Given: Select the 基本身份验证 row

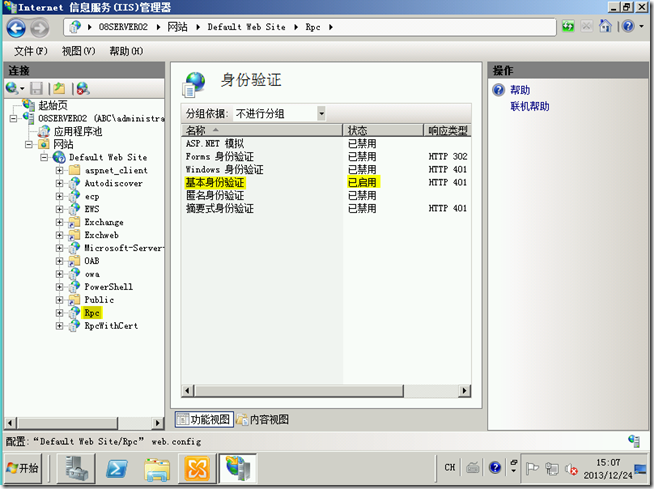Looking at the screenshot, I should coord(326,182).
